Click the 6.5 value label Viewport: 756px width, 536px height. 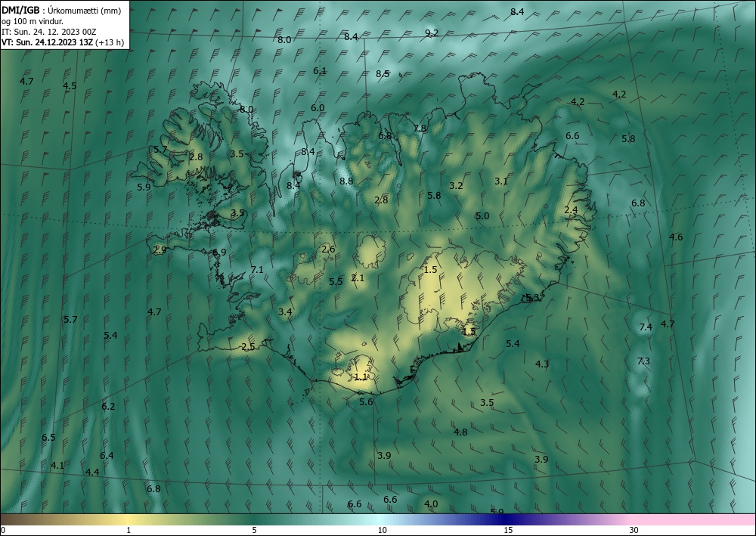coord(48,438)
